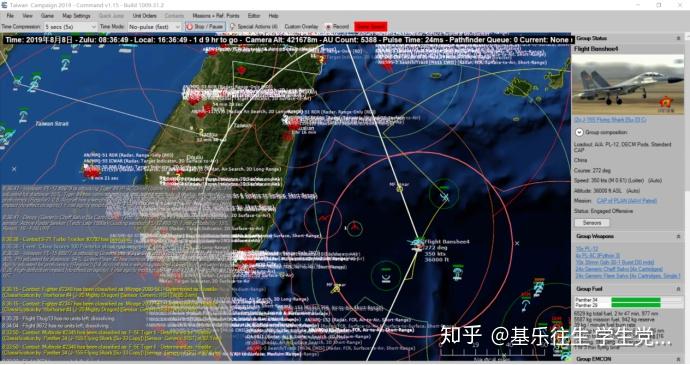Viewport: 690px width, 365px height.
Task: Open the Quick Jump menu
Action: click(111, 16)
